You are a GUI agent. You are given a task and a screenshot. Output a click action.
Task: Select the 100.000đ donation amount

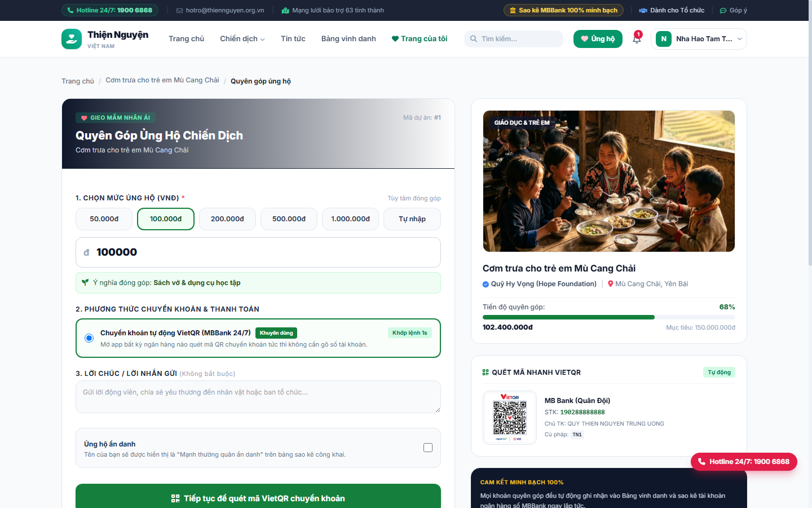[x=166, y=219]
